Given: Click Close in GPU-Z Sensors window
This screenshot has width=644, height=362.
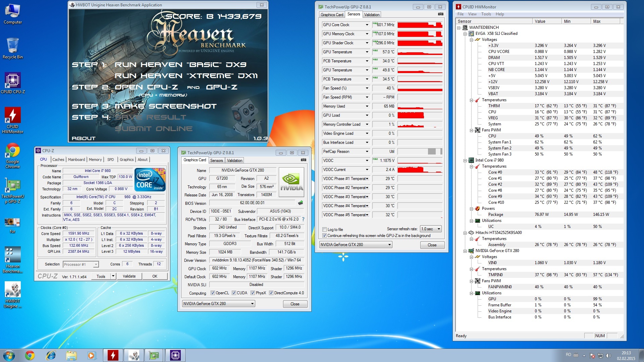Looking at the screenshot, I should click(x=432, y=245).
